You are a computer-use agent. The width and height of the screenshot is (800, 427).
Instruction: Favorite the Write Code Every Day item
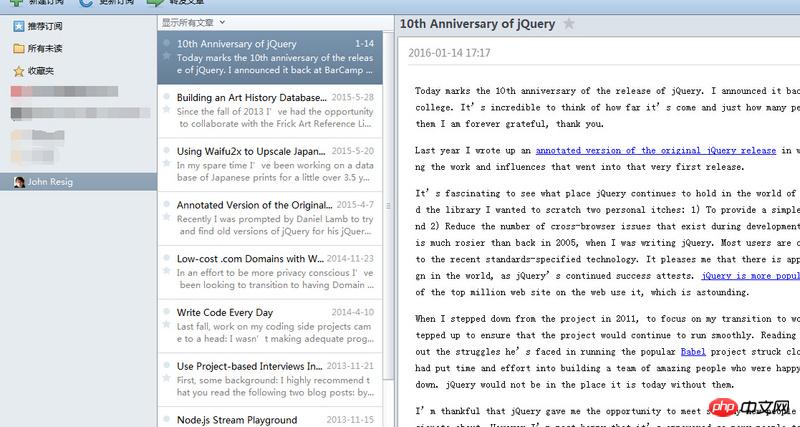click(166, 324)
